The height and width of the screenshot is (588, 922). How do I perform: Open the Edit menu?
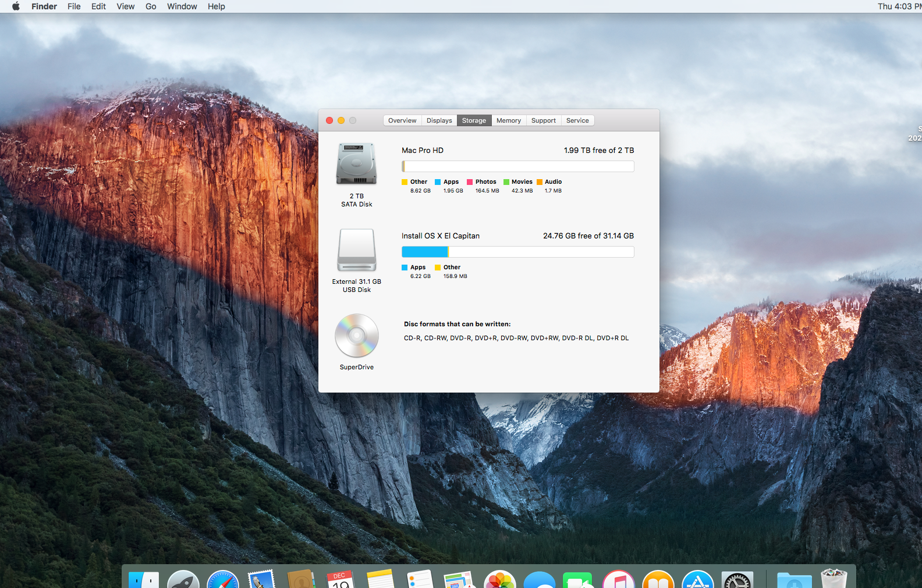98,6
